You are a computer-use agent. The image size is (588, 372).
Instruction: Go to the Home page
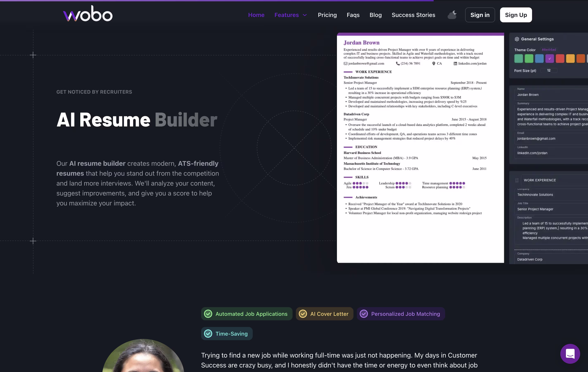tap(256, 15)
